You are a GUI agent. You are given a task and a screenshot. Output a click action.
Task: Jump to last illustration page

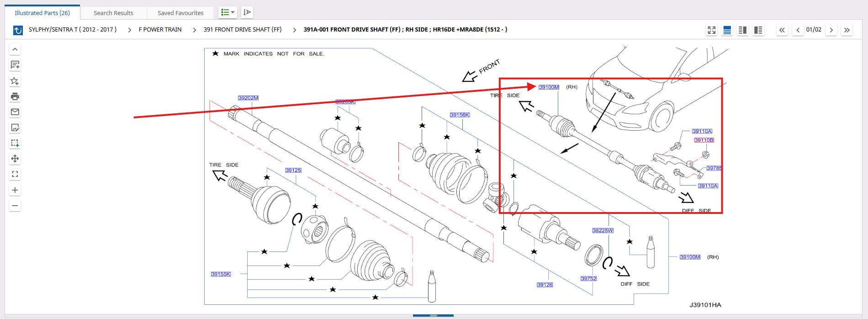847,30
